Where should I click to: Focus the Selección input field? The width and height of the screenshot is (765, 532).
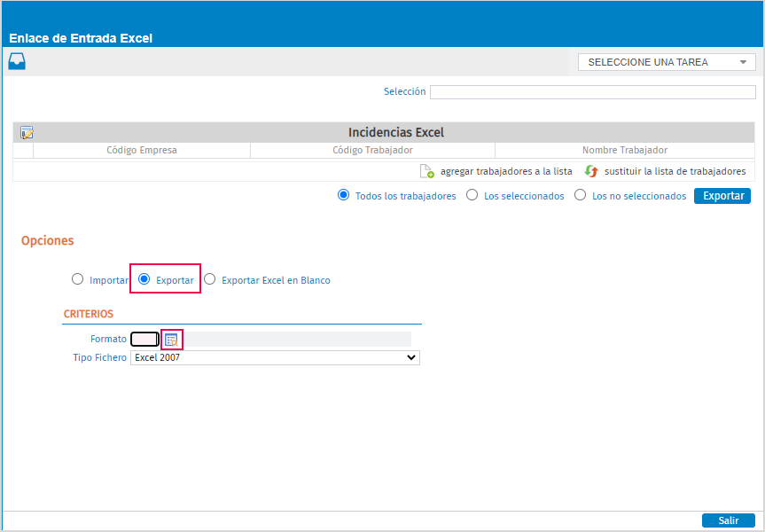coord(593,91)
